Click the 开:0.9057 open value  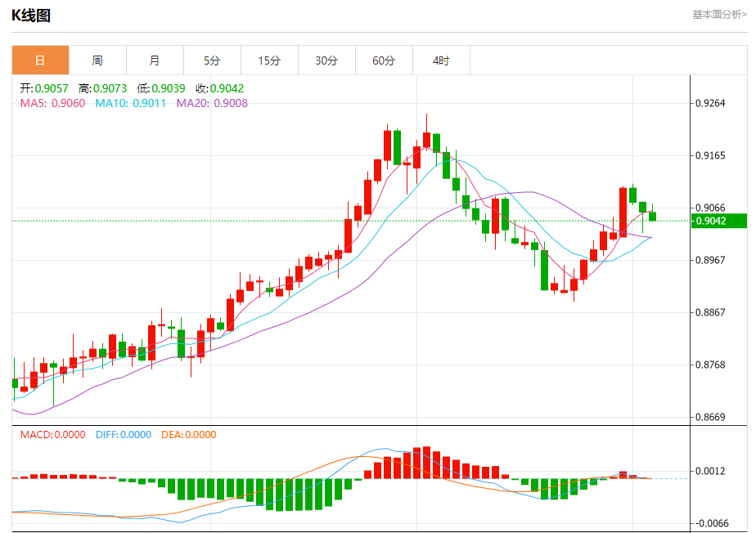tap(44, 88)
